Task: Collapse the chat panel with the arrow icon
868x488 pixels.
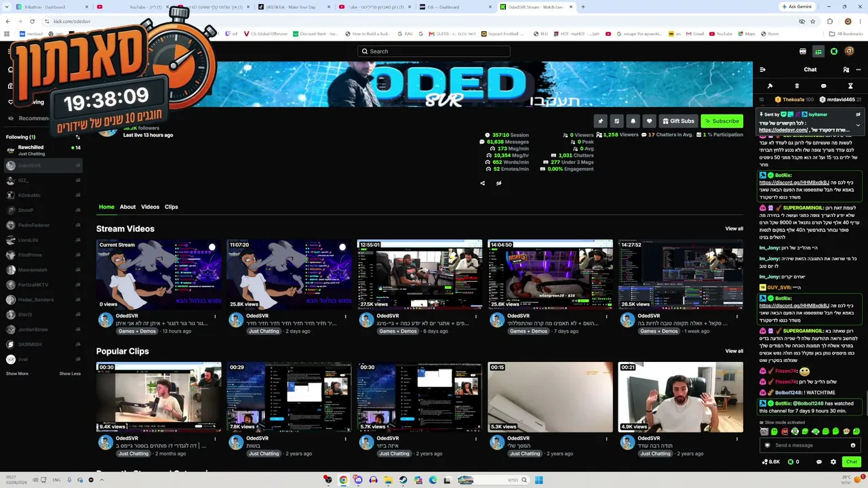Action: (x=762, y=70)
